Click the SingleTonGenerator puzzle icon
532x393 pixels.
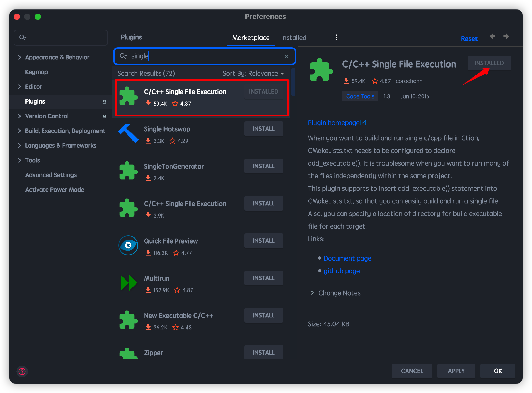coord(128,170)
